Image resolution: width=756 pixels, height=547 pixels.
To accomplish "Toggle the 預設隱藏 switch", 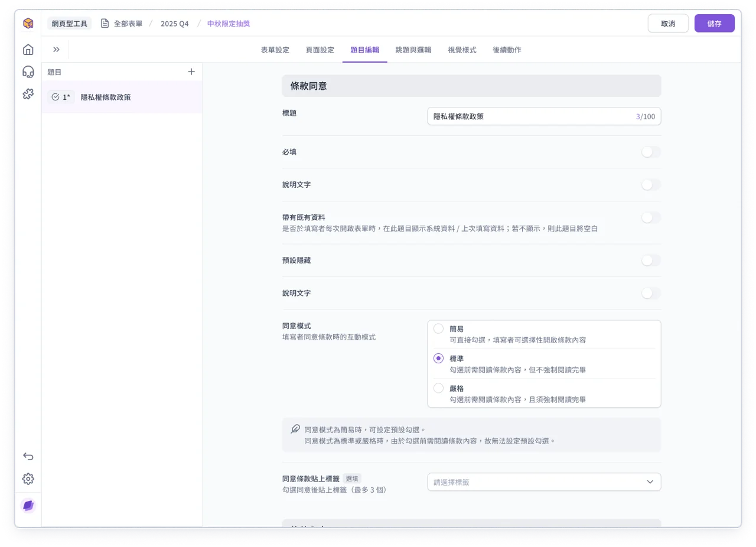I will pyautogui.click(x=651, y=261).
